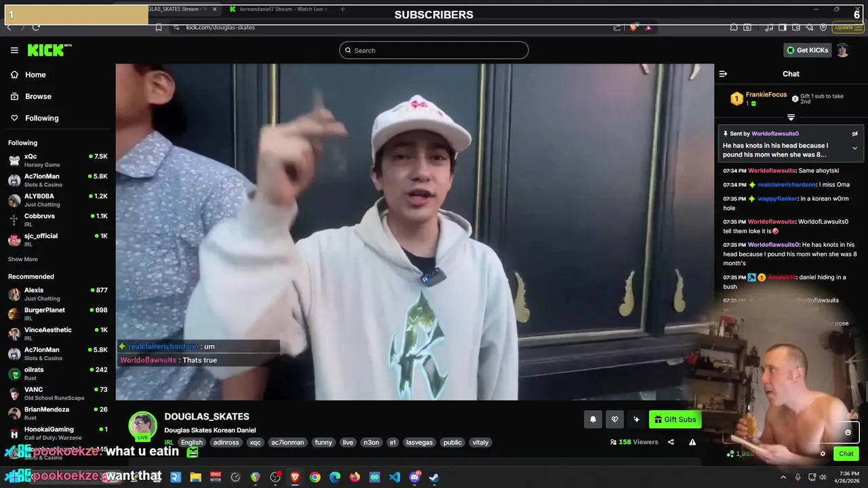Screen dimensions: 868x488
Task: Click the sparkle icon beside Gift Subs
Action: point(636,420)
